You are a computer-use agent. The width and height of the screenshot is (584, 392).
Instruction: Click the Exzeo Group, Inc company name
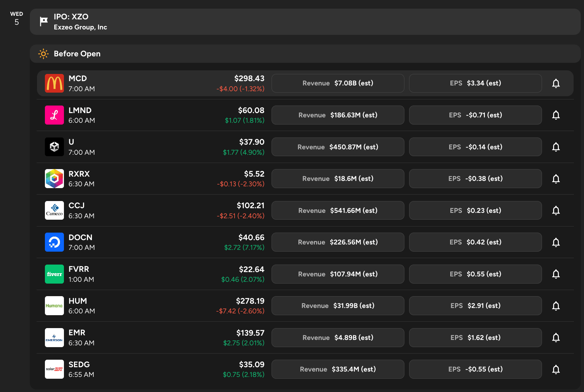coord(80,27)
